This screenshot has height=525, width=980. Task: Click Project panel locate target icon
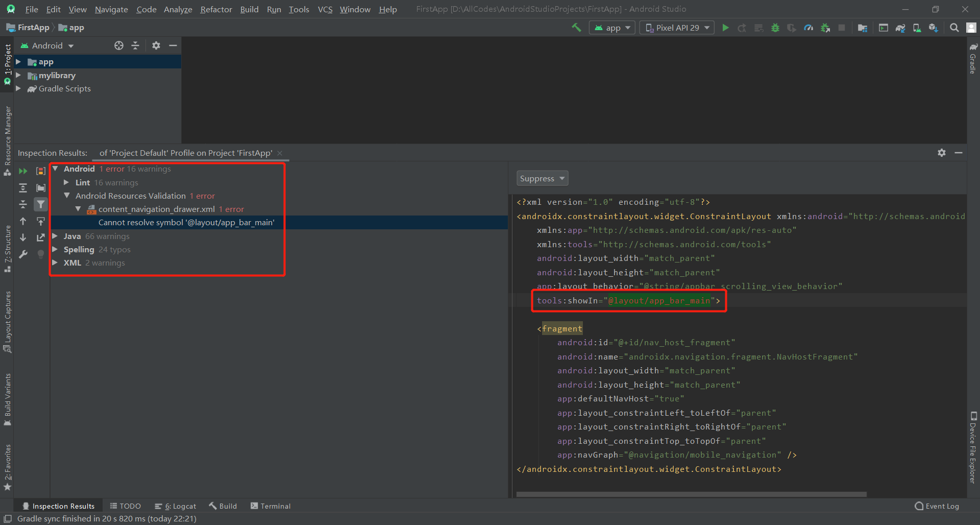pos(119,45)
